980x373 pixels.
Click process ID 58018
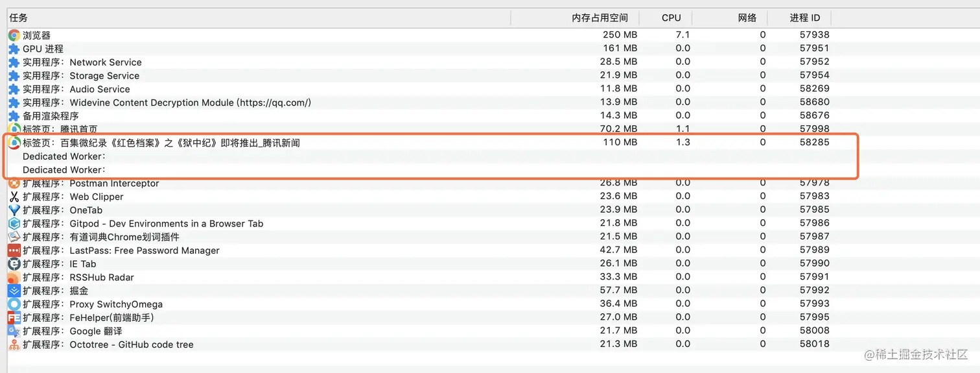coord(815,344)
